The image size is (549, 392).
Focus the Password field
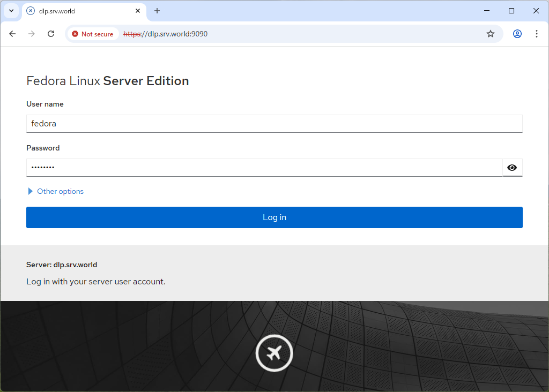tap(264, 168)
